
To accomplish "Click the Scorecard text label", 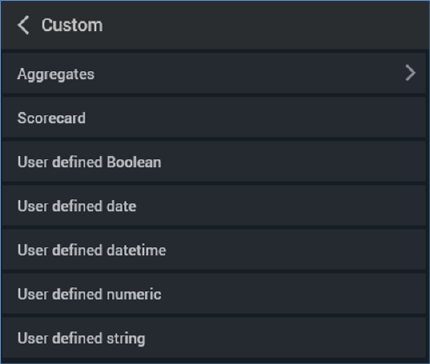I will pos(51,118).
